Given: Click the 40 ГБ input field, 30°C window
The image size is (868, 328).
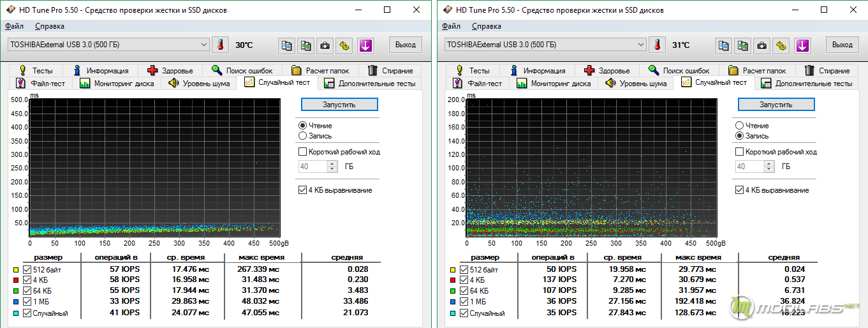Looking at the screenshot, I should tap(313, 167).
